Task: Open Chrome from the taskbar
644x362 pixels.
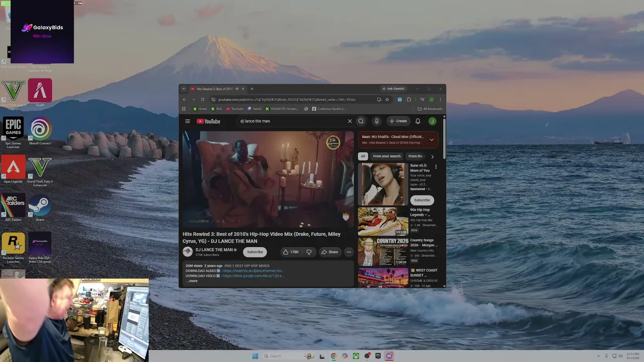Action: tap(334, 356)
